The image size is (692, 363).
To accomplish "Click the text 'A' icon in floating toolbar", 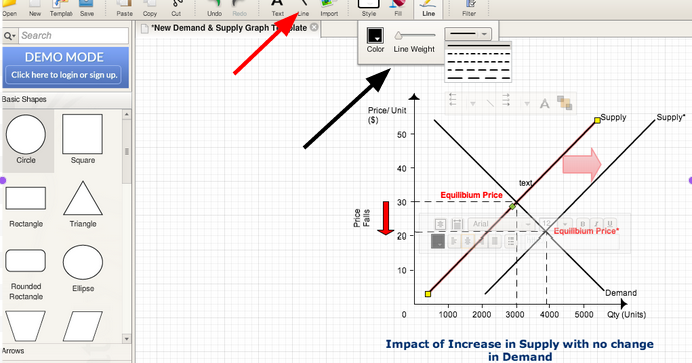I will [x=545, y=104].
